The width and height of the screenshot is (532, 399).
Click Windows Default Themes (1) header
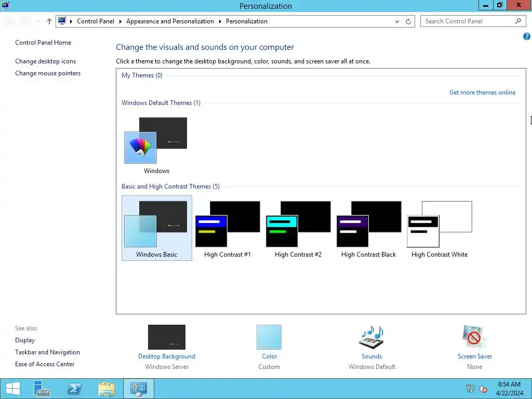point(161,102)
